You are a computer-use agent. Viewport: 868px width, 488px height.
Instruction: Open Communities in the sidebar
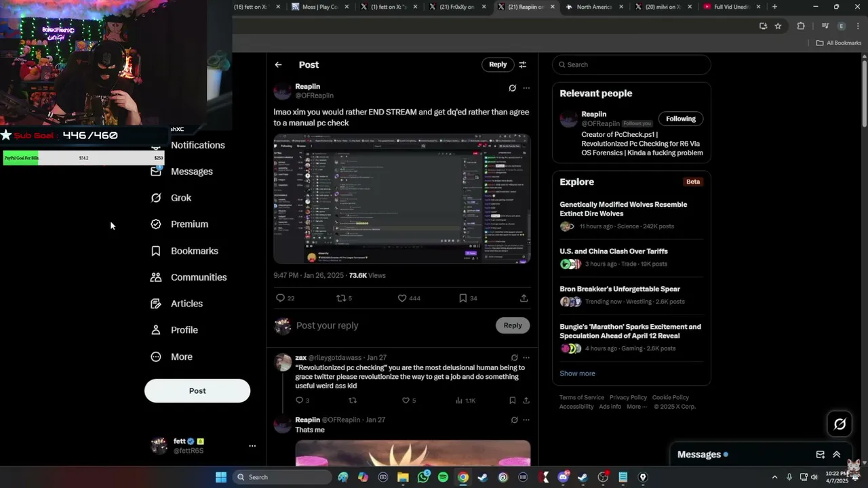click(189, 277)
